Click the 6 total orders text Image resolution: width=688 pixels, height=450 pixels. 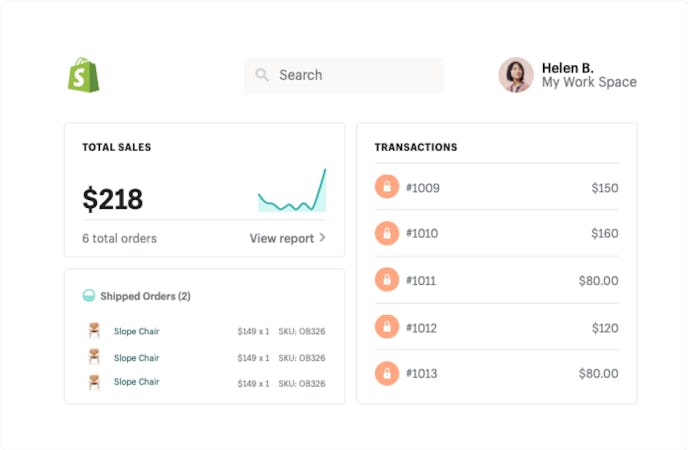pos(119,238)
